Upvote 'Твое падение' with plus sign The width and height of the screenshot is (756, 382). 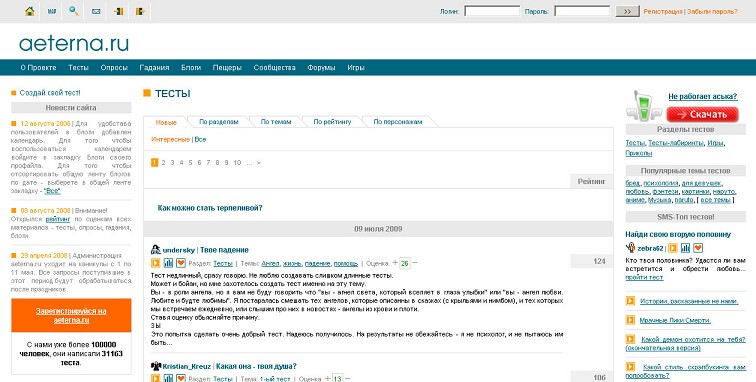[395, 263]
